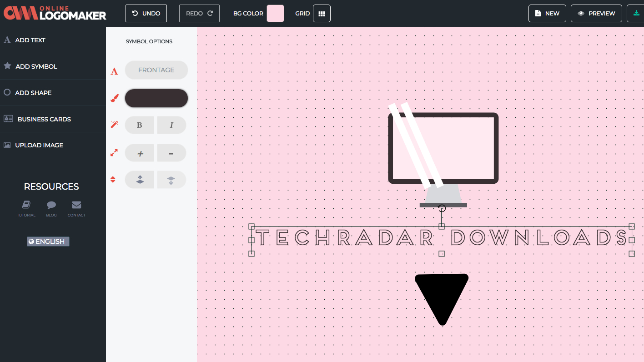Undo the last action
Screen dimensions: 644x362
146,13
